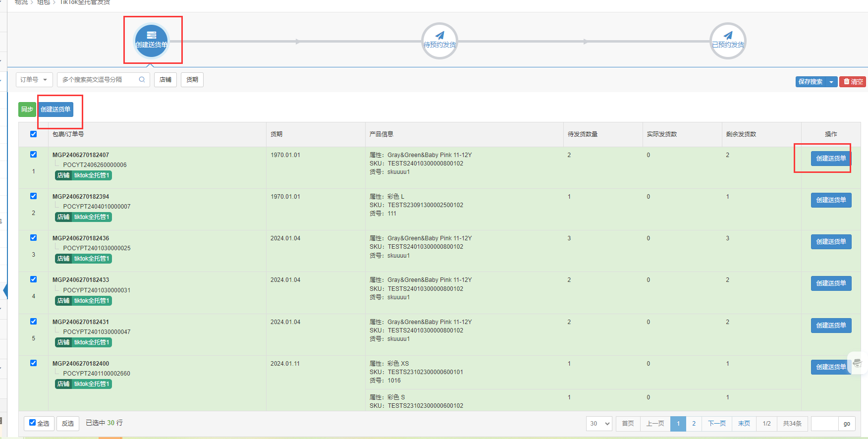
Task: Select page 2 in pagination
Action: coord(694,424)
